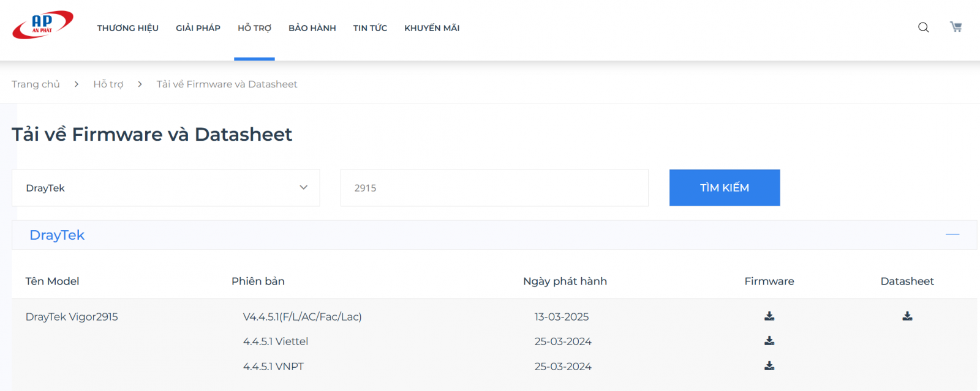Click the DrayTek section heading
The image size is (980, 391).
click(x=57, y=235)
